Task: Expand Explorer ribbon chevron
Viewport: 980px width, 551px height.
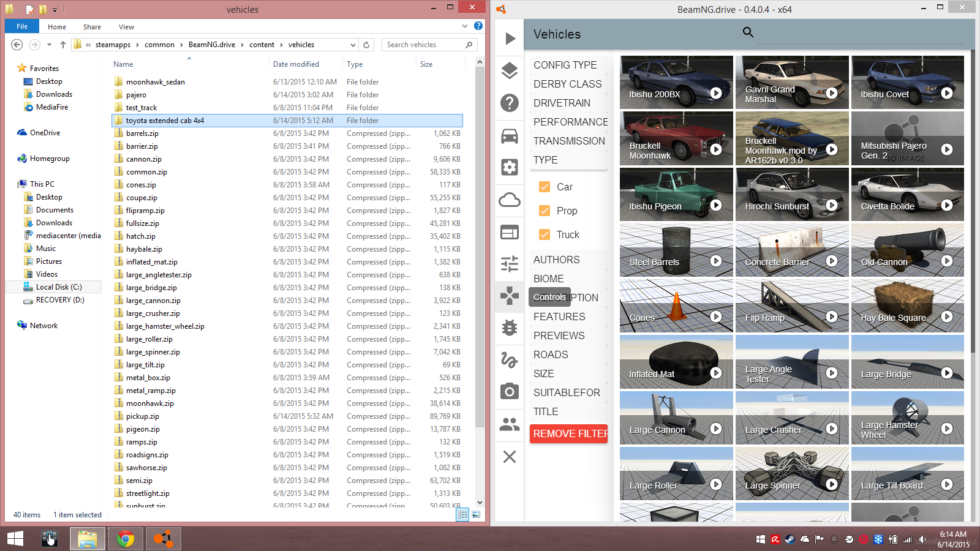Action: pyautogui.click(x=465, y=26)
